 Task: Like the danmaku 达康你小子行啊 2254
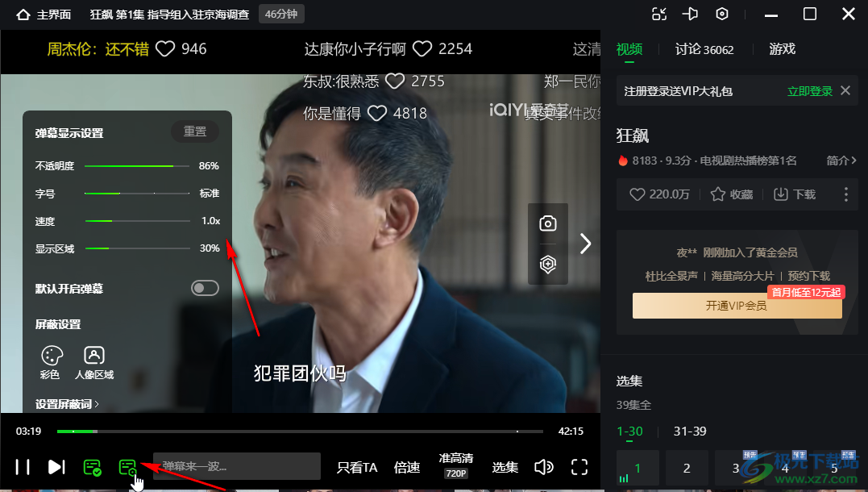(x=422, y=48)
